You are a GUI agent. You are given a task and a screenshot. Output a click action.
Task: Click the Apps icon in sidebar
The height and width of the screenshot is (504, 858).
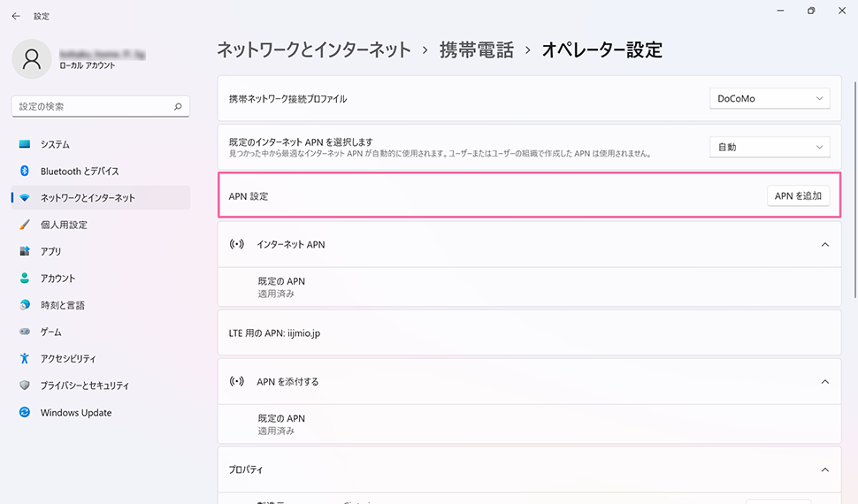(25, 251)
